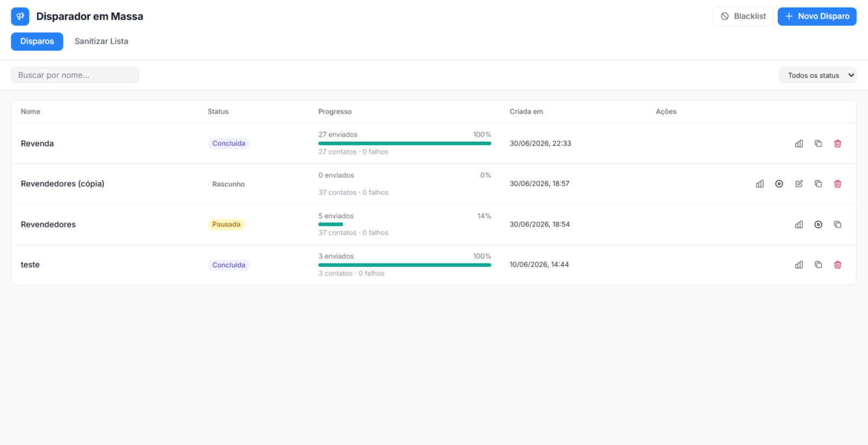Click the 14% progress percentage
868x445 pixels.
[484, 216]
